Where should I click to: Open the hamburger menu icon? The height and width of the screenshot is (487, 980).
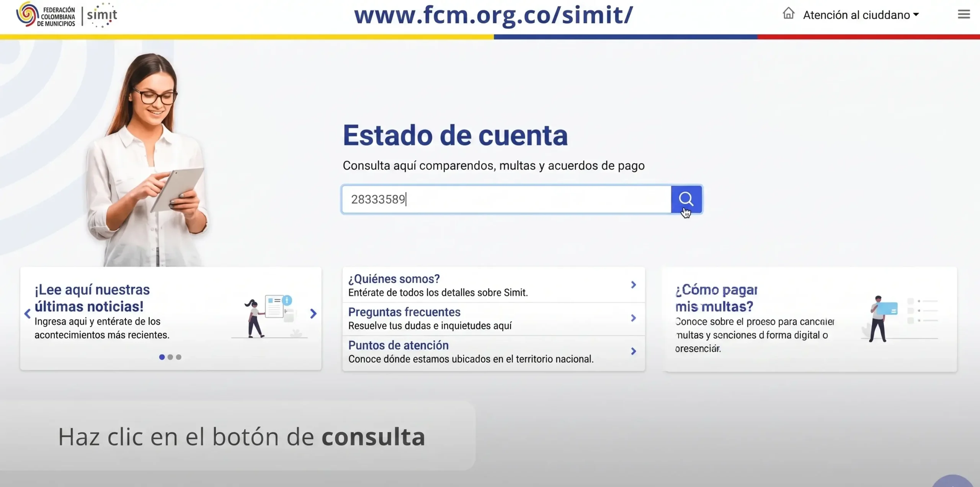[964, 15]
